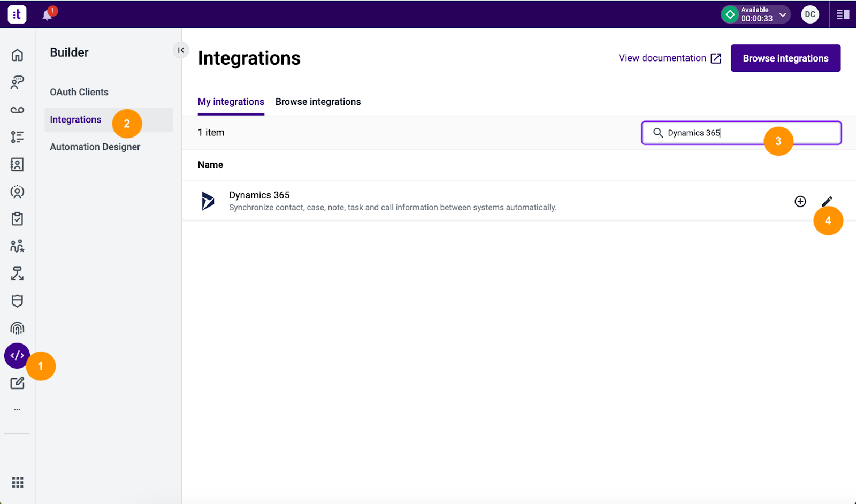This screenshot has height=504, width=856.
Task: Open the fingerprint identity icon
Action: pyautogui.click(x=17, y=328)
